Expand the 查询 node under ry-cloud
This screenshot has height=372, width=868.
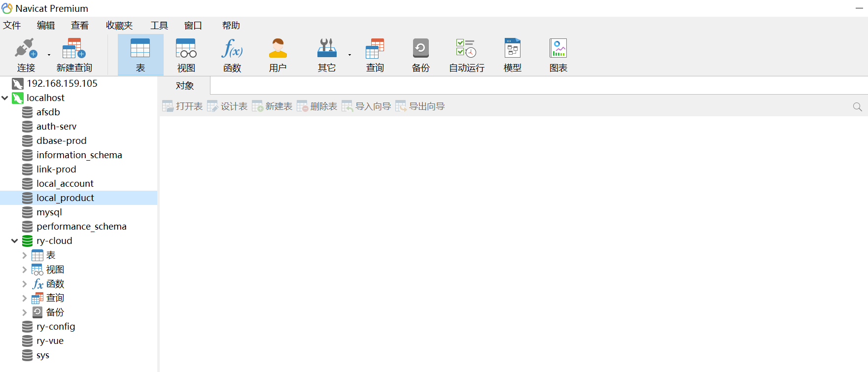[25, 298]
